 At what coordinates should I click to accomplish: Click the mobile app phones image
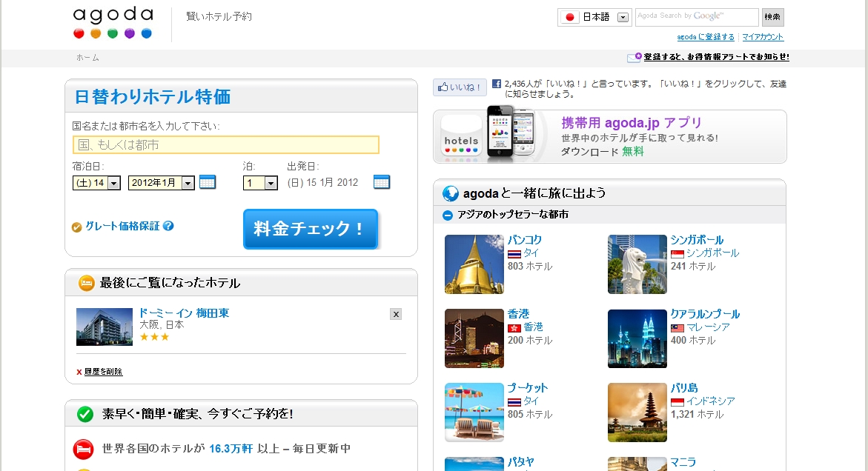(x=511, y=133)
